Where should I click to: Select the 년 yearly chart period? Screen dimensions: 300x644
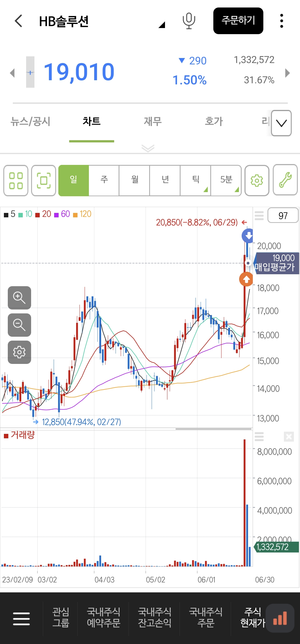165,181
